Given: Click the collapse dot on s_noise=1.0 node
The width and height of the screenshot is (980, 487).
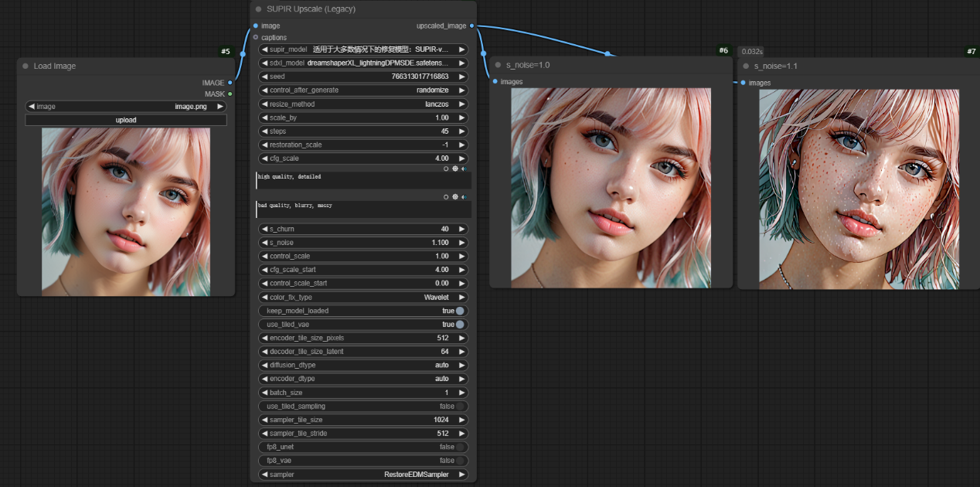Looking at the screenshot, I should pos(498,65).
